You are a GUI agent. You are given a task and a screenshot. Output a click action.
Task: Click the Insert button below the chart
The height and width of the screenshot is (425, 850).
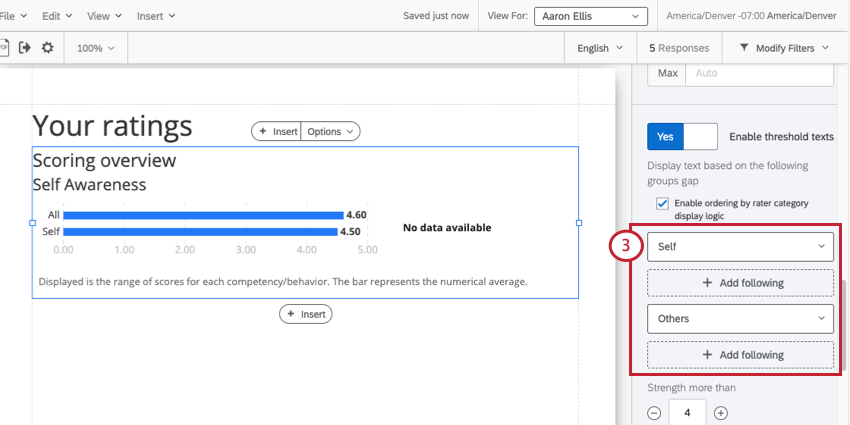pos(306,314)
